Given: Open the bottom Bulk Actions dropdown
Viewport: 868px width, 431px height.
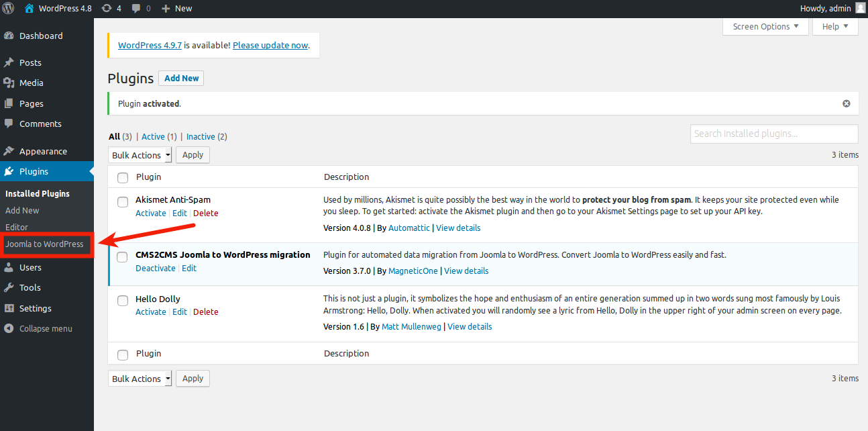Looking at the screenshot, I should tap(140, 379).
